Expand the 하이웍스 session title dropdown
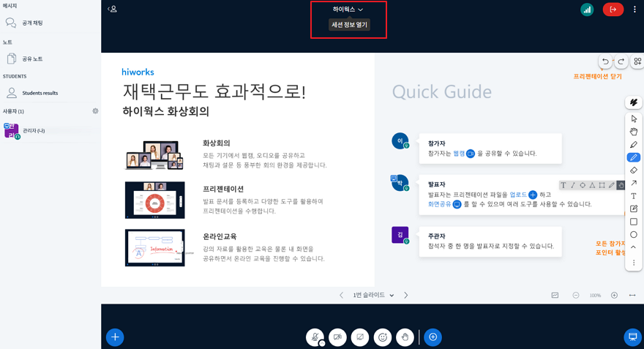This screenshot has width=644, height=349. [x=348, y=10]
